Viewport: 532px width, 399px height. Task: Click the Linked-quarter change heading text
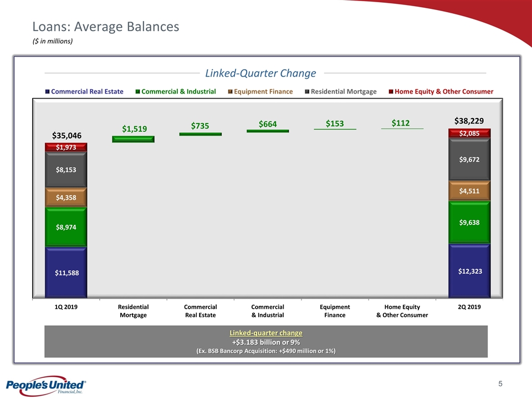coord(266,333)
